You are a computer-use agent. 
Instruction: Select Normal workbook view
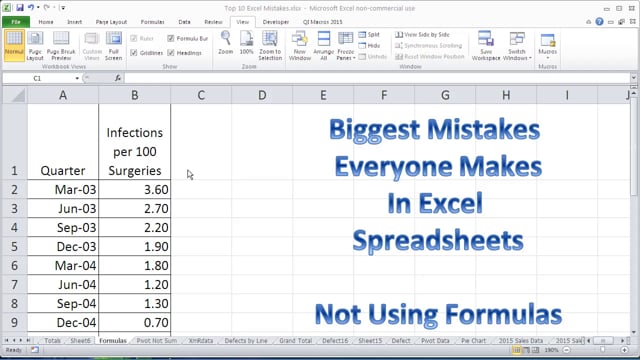point(14,45)
